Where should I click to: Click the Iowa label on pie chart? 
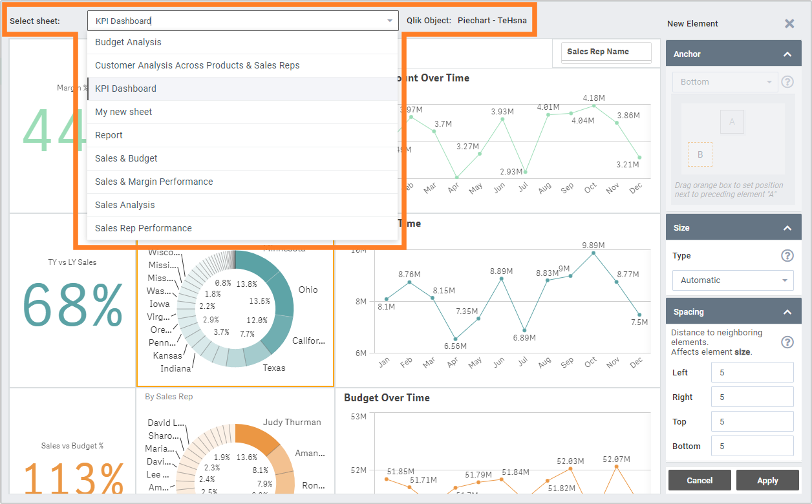tap(160, 304)
